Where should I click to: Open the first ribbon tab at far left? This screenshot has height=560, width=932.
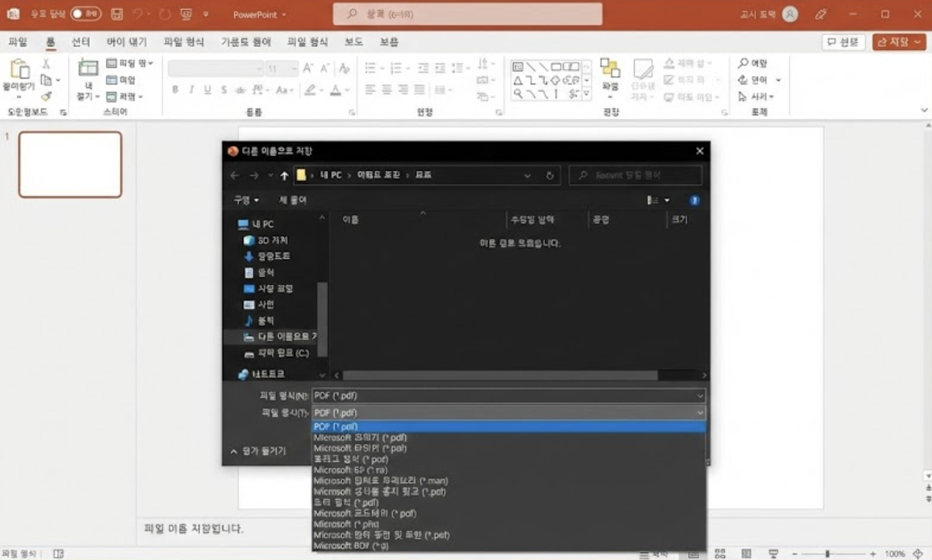tap(18, 42)
